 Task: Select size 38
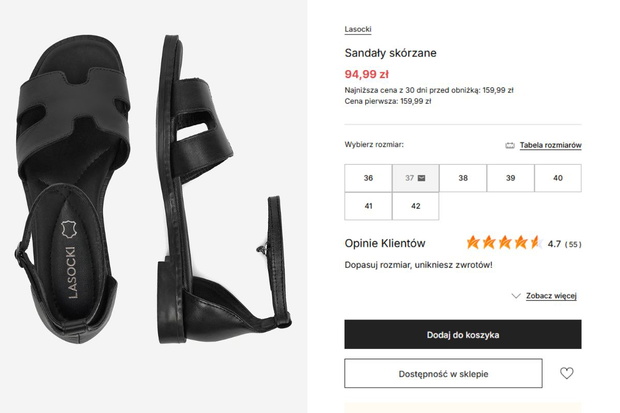coord(463,178)
